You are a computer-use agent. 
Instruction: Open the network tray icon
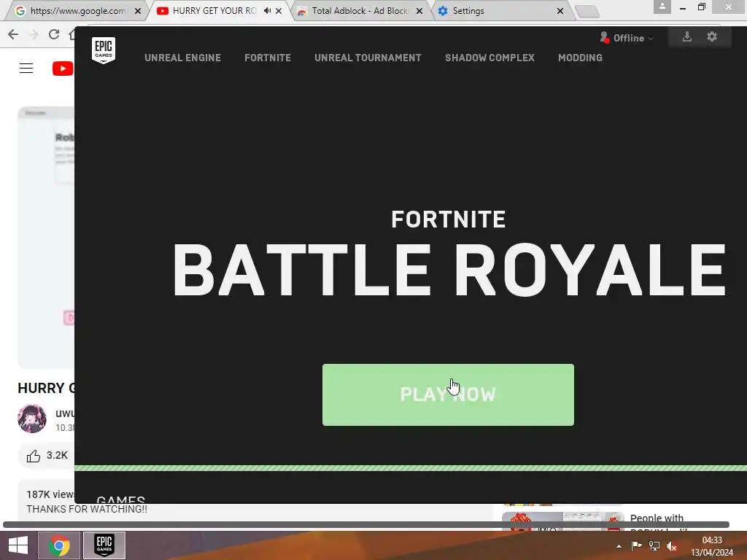click(x=654, y=546)
